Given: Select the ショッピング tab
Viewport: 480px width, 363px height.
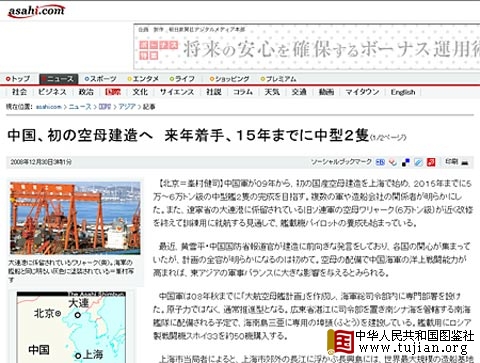Looking at the screenshot, I should pos(229,79).
